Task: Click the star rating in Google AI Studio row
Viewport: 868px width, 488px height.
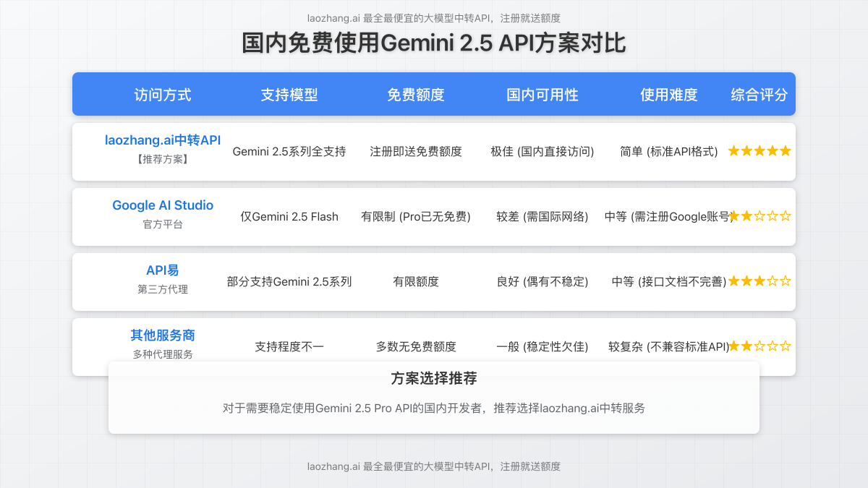Action: click(759, 216)
